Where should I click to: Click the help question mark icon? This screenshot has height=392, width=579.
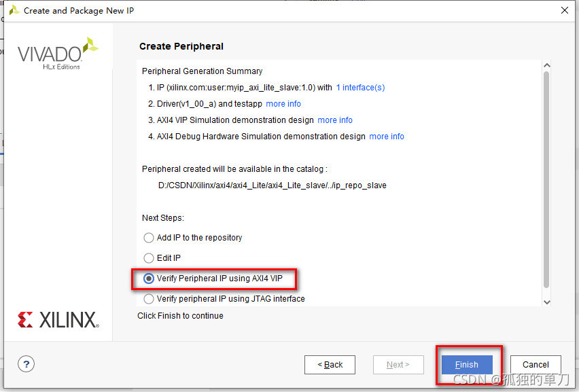coord(27,364)
